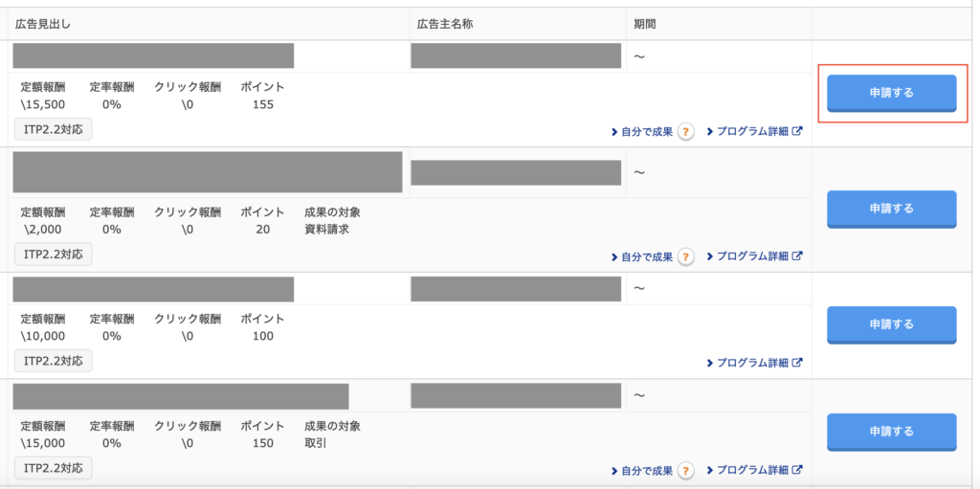Click 広告主名称 column header
Image resolution: width=980 pixels, height=489 pixels.
445,24
